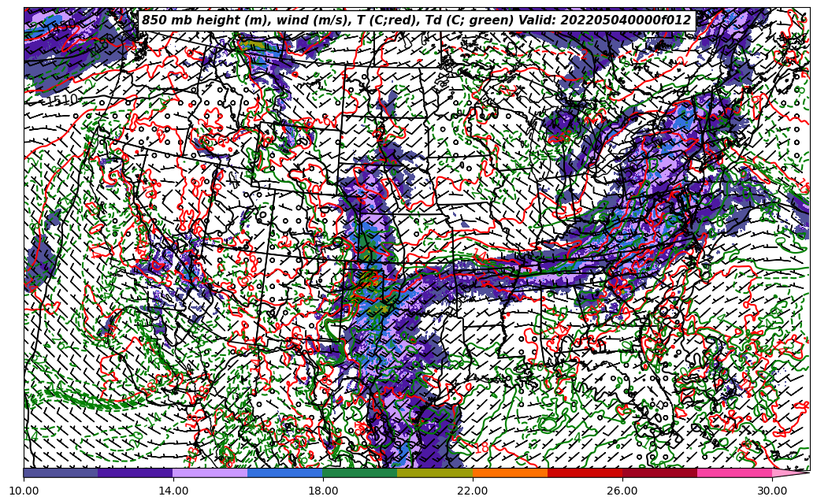The image size is (817, 504).
Task: Select the 14.00 colorbar tick label
Action: point(173,491)
